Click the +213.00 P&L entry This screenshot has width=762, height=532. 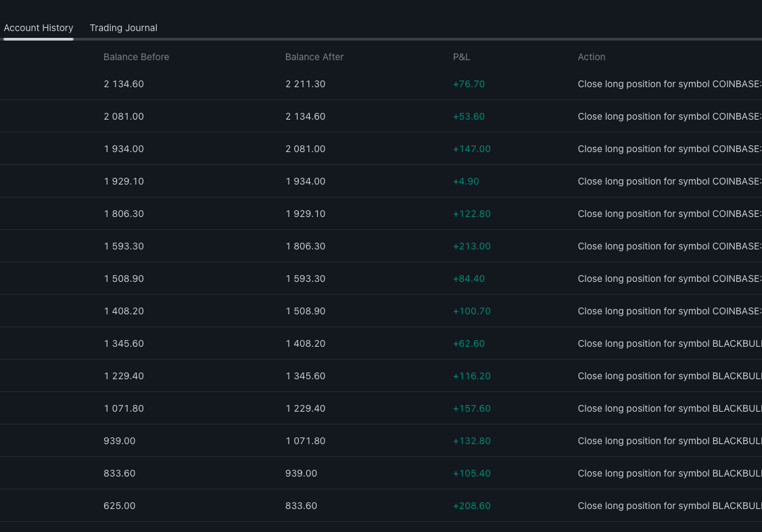tap(471, 246)
